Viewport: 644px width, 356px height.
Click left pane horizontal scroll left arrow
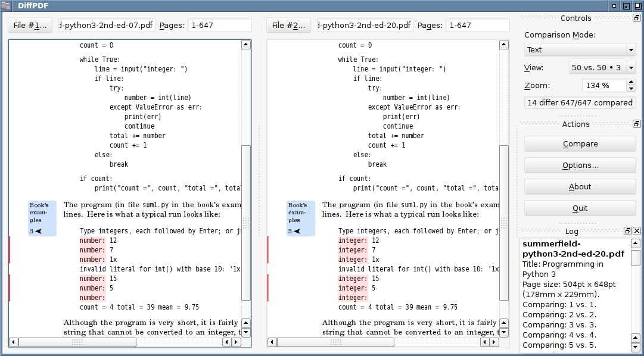14,342
